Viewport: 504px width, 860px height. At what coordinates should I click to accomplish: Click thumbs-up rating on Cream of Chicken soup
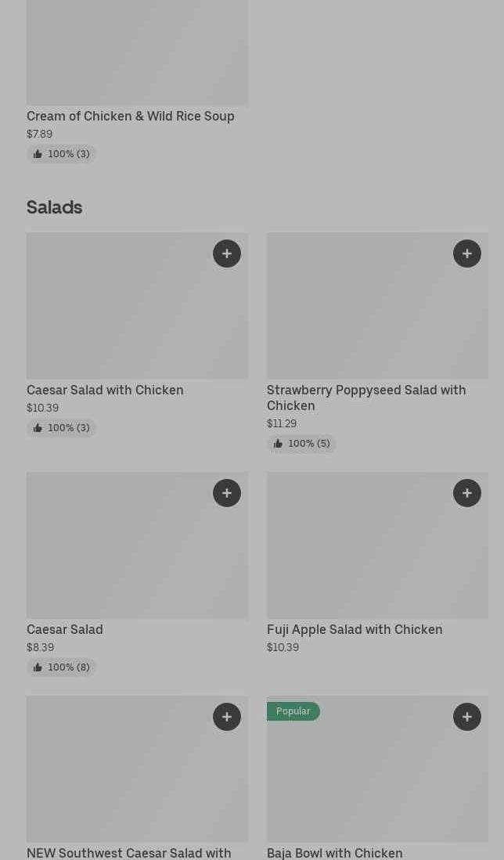pos(61,154)
